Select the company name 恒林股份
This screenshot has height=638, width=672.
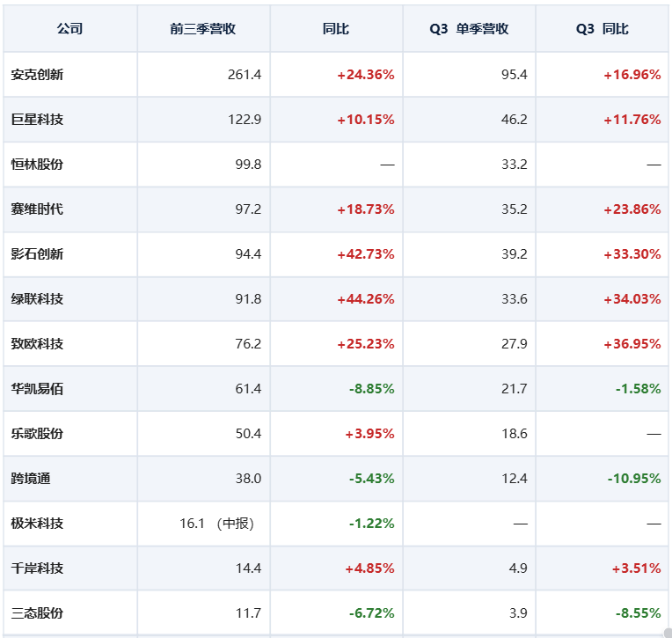coord(37,165)
